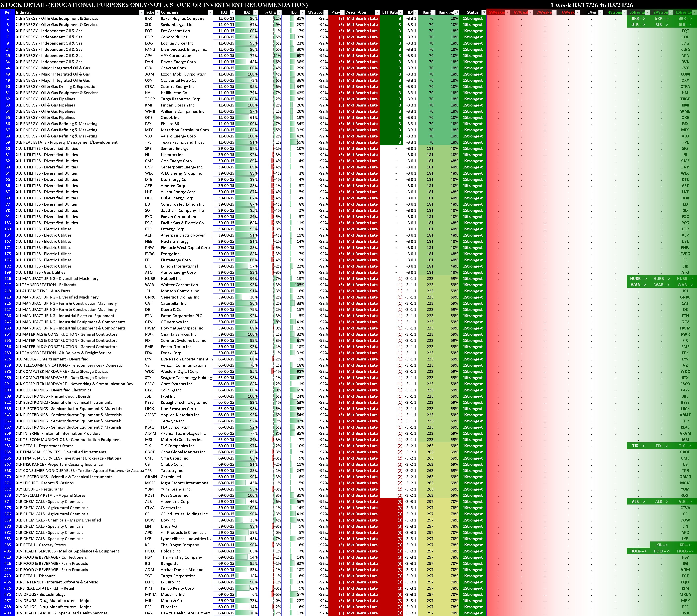Screen dimensions: 697x616
Task: Expand the Company column filter dropdown
Action: click(210, 12)
